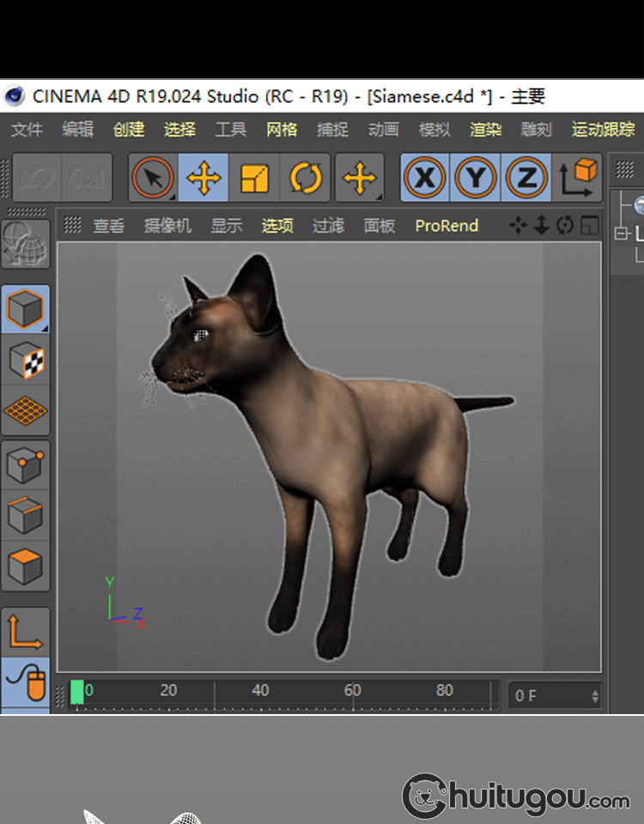This screenshot has height=824, width=644.
Task: Open the viewport 过滤 menu
Action: (329, 226)
